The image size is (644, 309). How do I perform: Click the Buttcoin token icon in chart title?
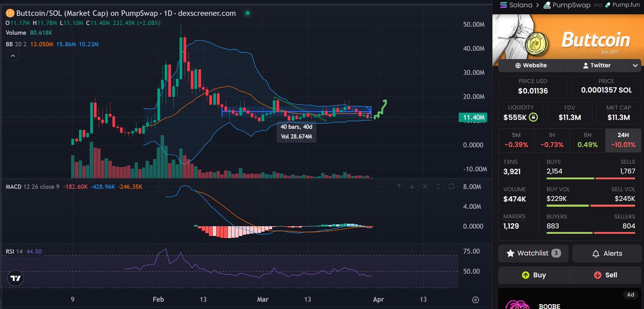coord(10,13)
